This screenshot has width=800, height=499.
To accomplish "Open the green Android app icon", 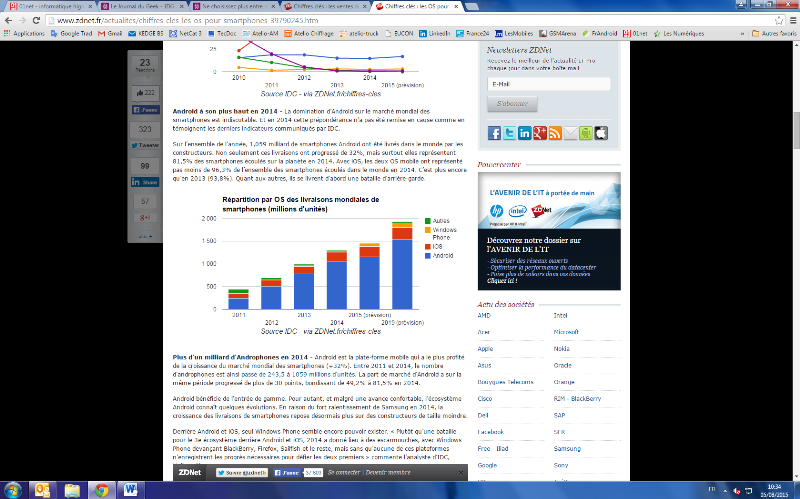I will click(586, 133).
